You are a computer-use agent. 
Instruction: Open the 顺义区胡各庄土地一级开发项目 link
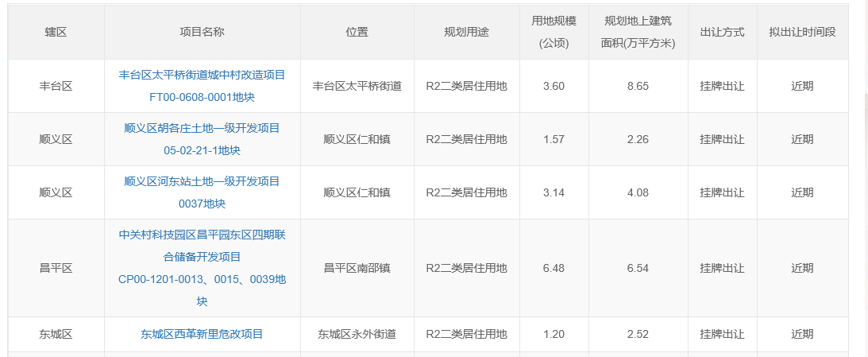(202, 128)
